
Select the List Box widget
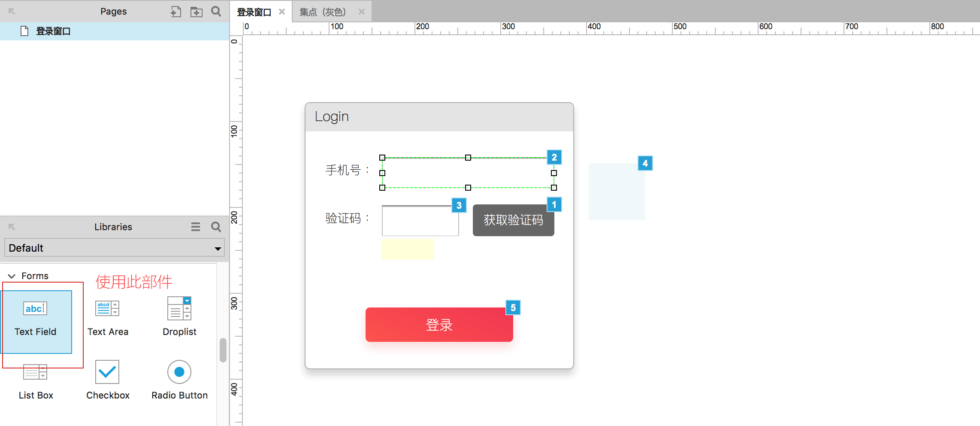tap(36, 383)
